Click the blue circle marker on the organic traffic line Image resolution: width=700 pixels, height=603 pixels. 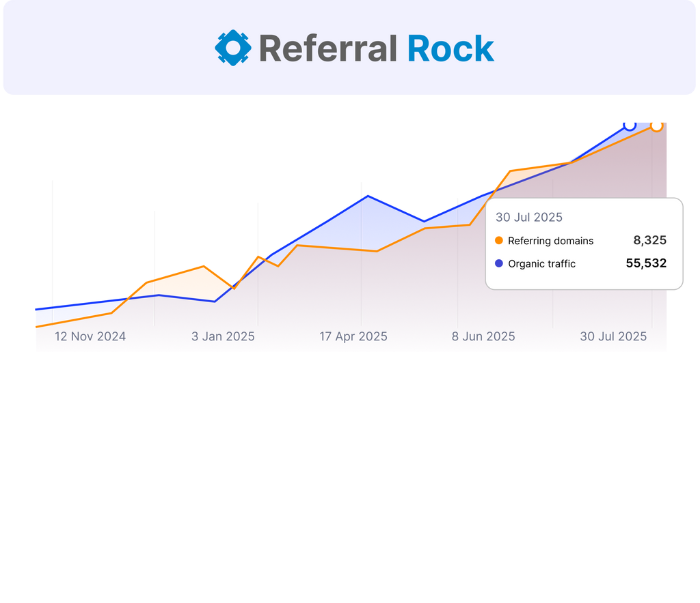point(629,125)
